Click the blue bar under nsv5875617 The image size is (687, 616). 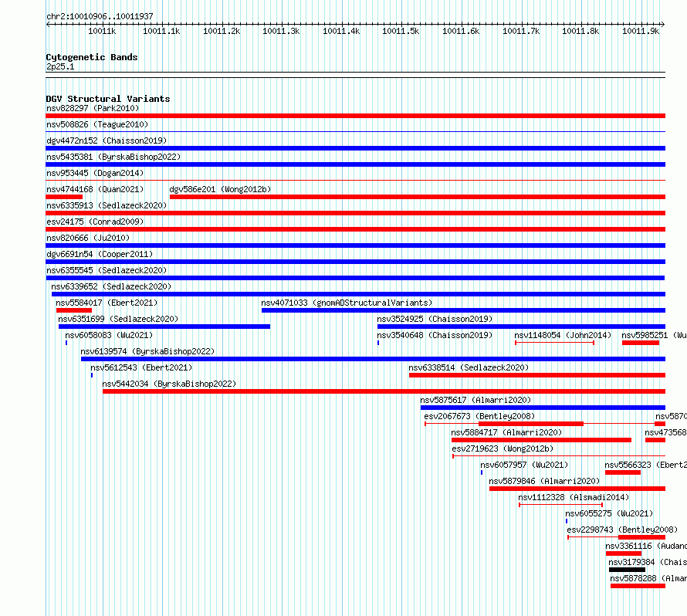pos(543,408)
